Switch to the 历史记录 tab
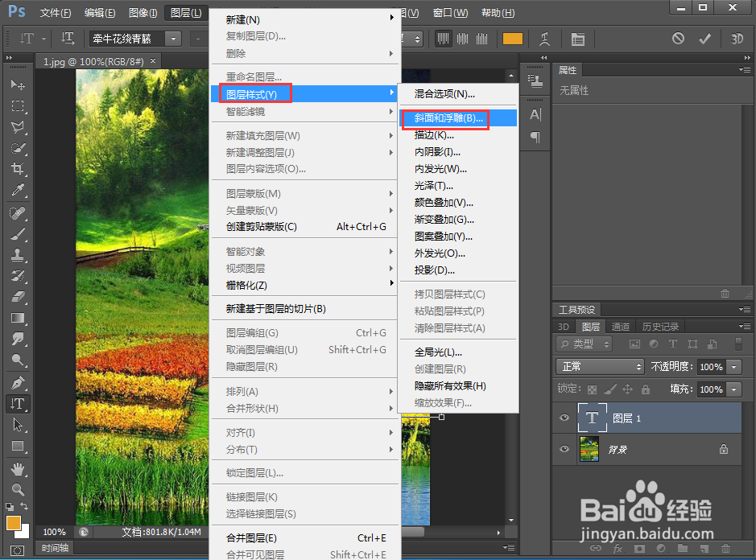 click(660, 327)
